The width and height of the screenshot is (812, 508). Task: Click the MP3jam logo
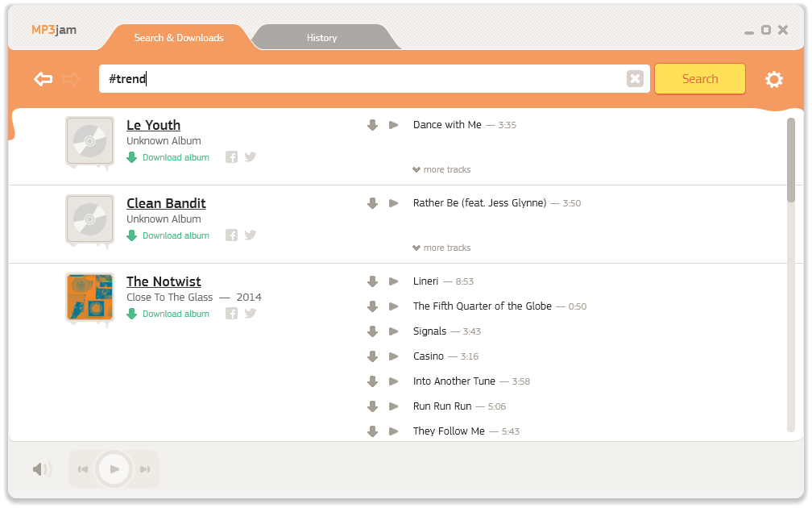(x=54, y=30)
